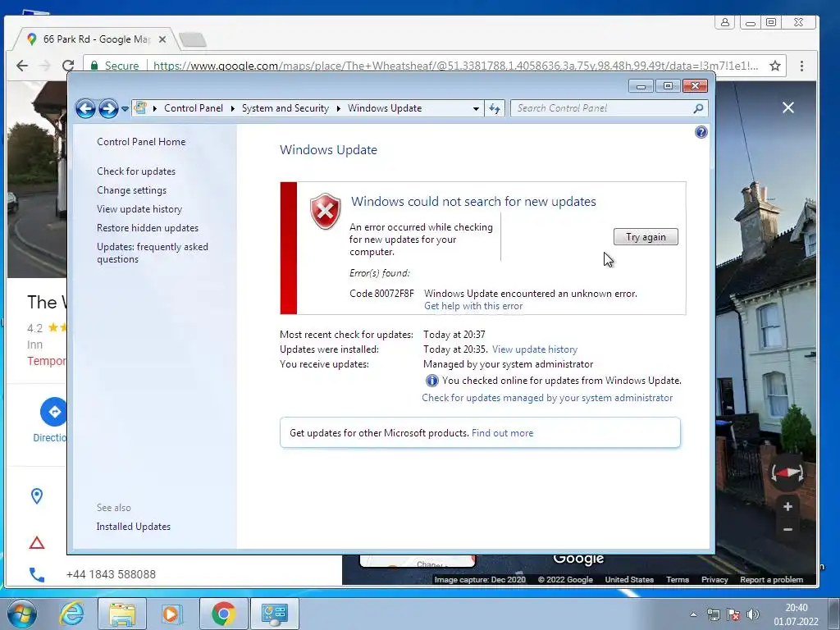Click the Secure padlock in Chrome address bar
840x630 pixels.
(x=95, y=66)
